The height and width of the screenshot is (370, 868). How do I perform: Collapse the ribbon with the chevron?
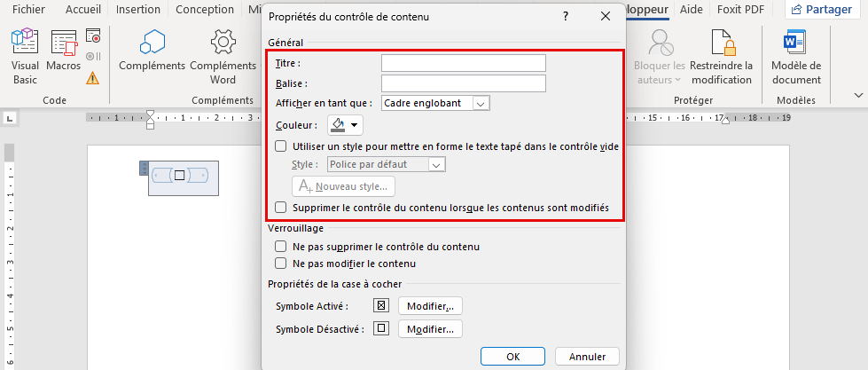coord(858,95)
